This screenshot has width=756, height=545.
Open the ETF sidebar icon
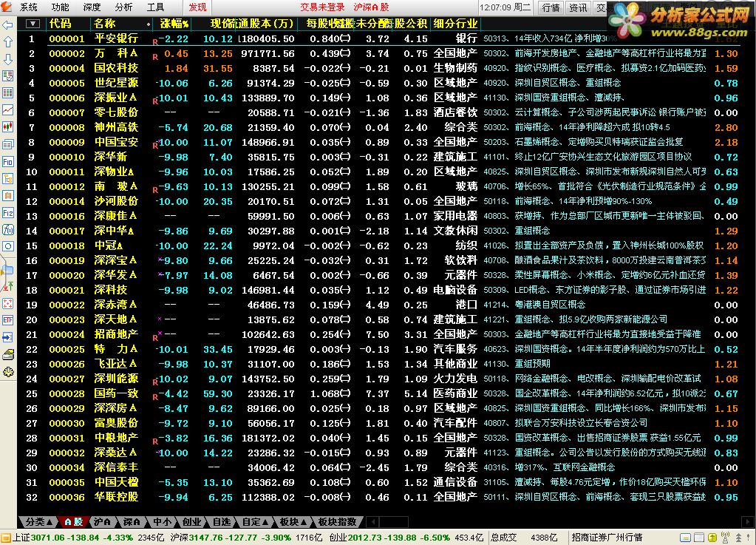click(x=7, y=319)
